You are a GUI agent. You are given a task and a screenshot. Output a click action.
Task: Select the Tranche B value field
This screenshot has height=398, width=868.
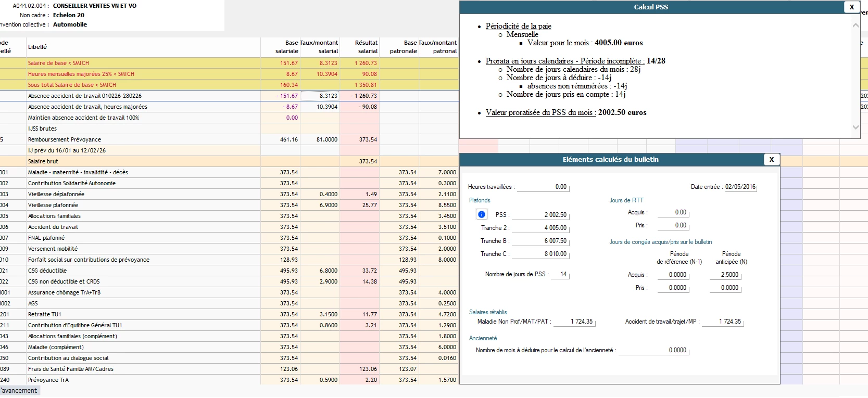pos(542,241)
